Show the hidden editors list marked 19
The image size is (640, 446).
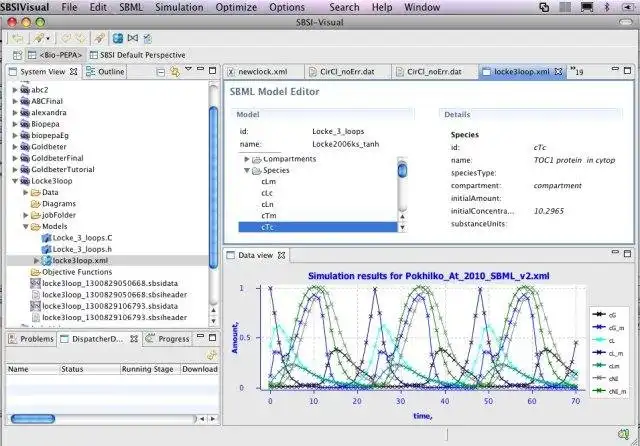577,71
